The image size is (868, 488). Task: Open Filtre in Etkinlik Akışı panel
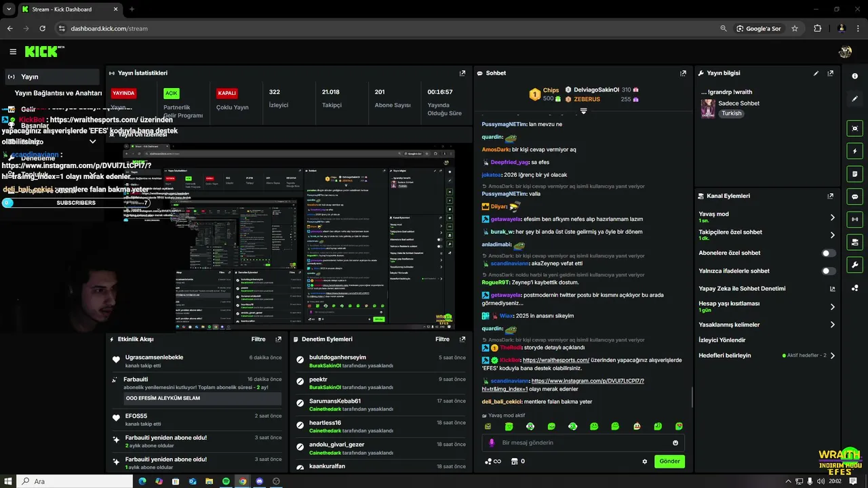(258, 339)
